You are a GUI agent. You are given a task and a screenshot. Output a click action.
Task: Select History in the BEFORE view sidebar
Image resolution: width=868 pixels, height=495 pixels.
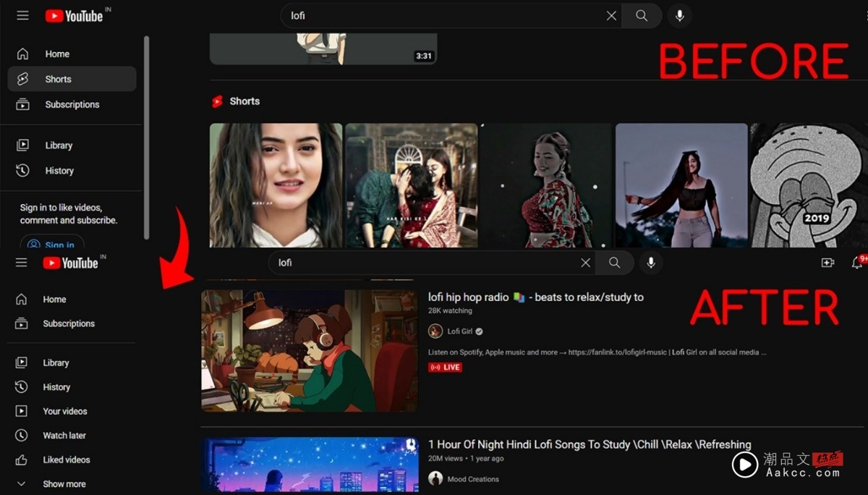click(x=59, y=171)
